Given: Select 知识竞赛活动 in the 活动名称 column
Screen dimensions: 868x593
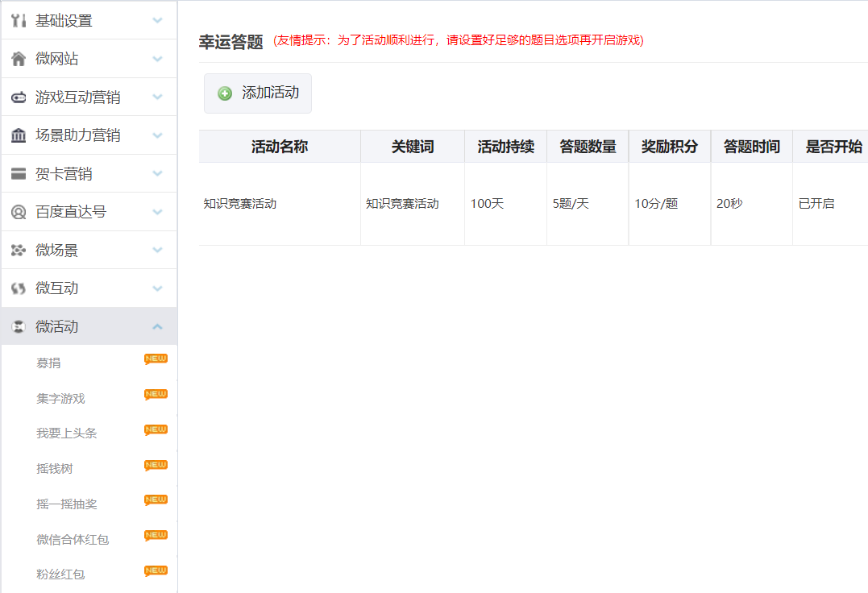Looking at the screenshot, I should pos(239,204).
